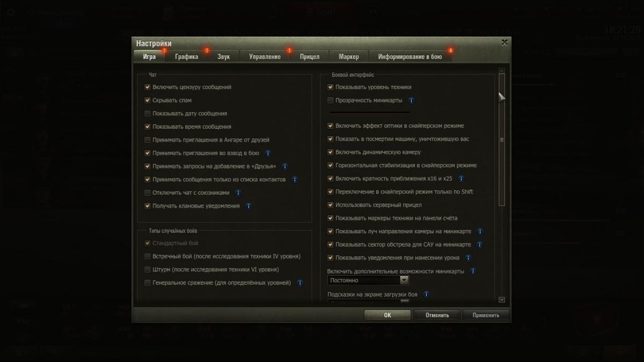Open info icon for кратность приближения x16 и x25

[461, 179]
